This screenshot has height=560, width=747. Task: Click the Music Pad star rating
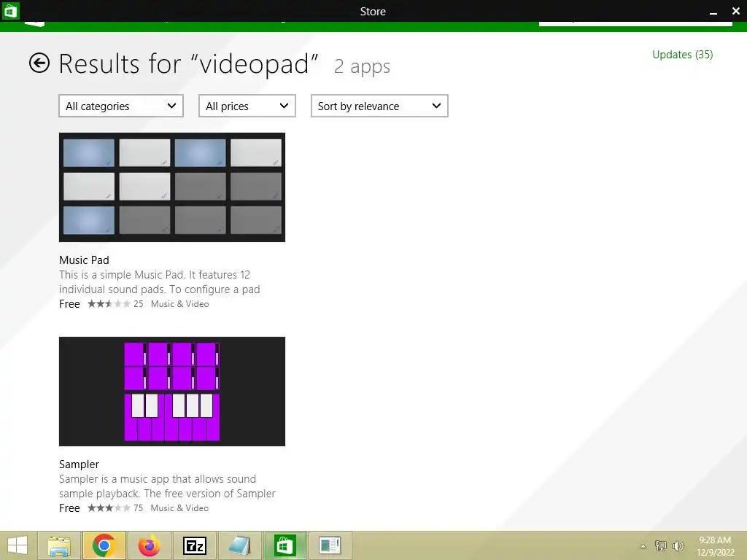point(109,304)
